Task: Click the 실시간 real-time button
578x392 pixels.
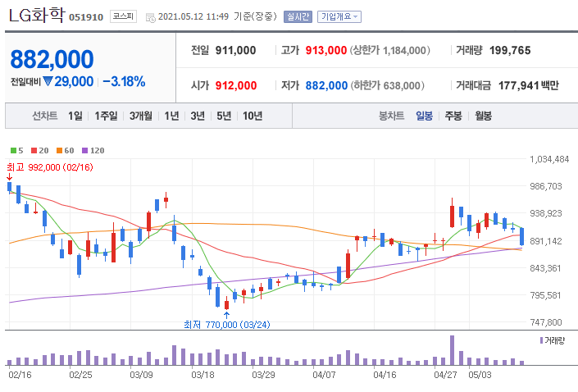Action: (x=298, y=16)
